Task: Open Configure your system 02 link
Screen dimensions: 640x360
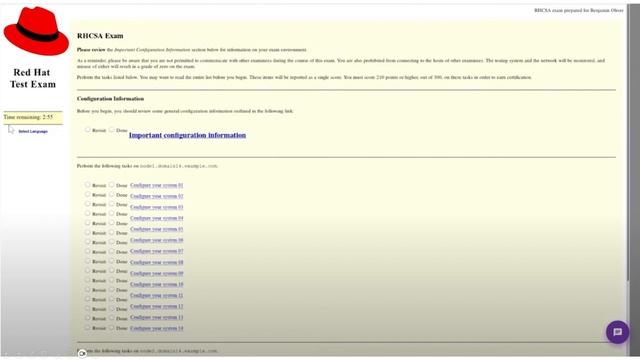Action: pyautogui.click(x=157, y=196)
